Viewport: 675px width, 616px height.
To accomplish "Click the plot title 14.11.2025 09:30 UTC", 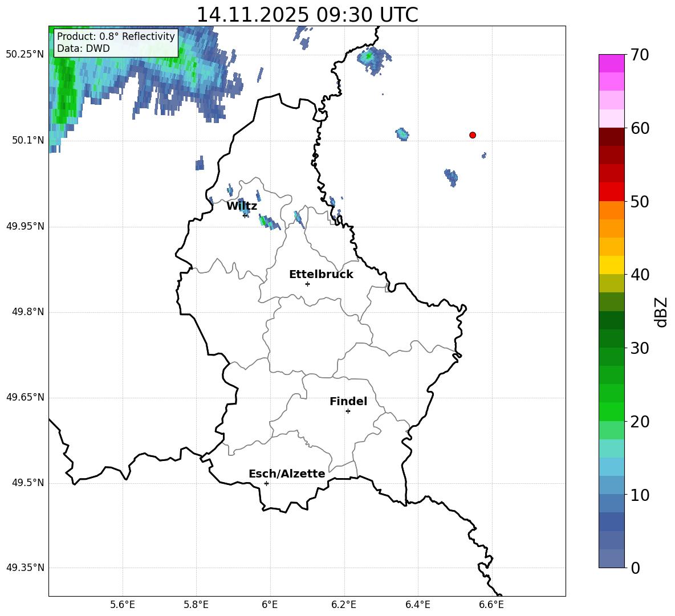I will (x=307, y=15).
